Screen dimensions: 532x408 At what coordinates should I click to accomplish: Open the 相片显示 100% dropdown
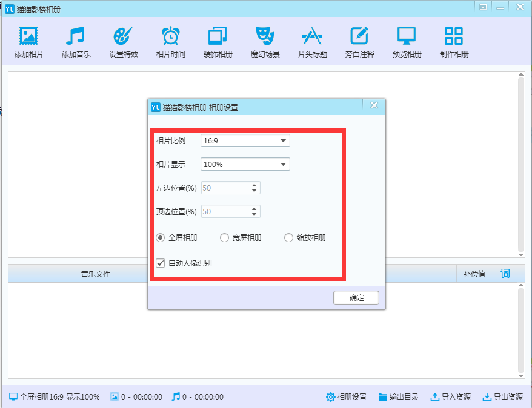[245, 165]
